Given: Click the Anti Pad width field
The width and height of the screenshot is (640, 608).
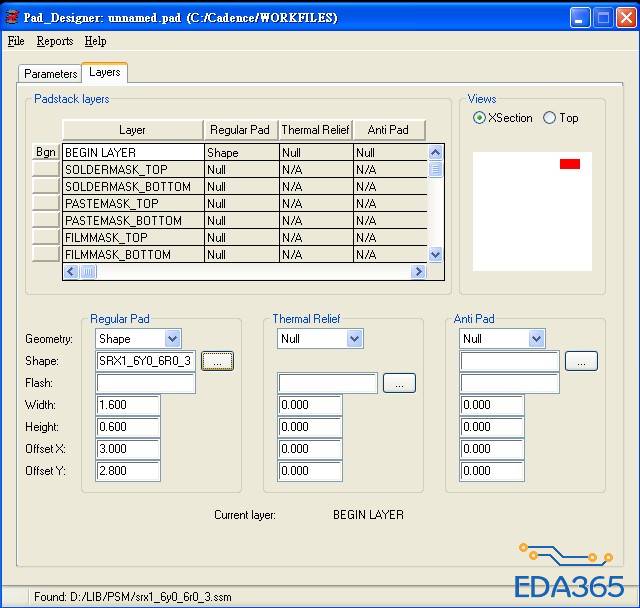Looking at the screenshot, I should click(x=492, y=405).
